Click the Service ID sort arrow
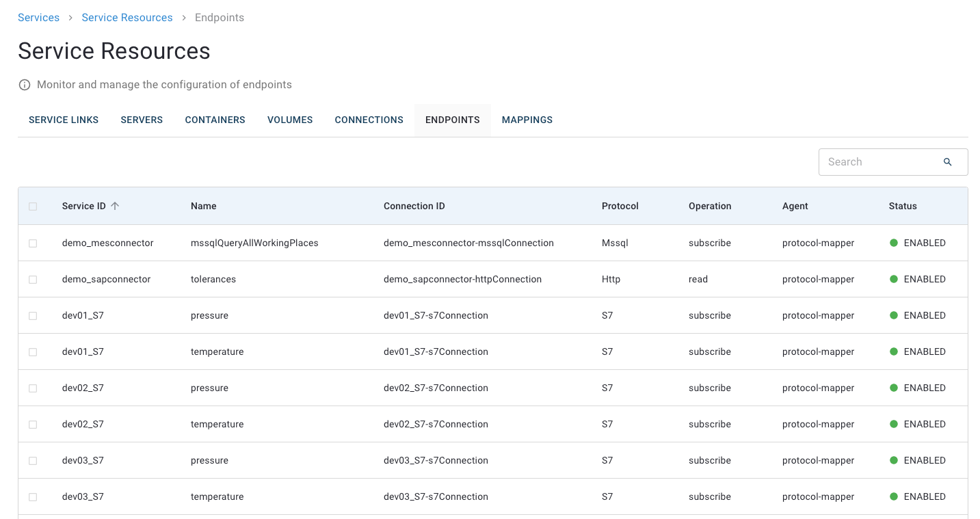Screen dimensions: 980x519 [115, 206]
